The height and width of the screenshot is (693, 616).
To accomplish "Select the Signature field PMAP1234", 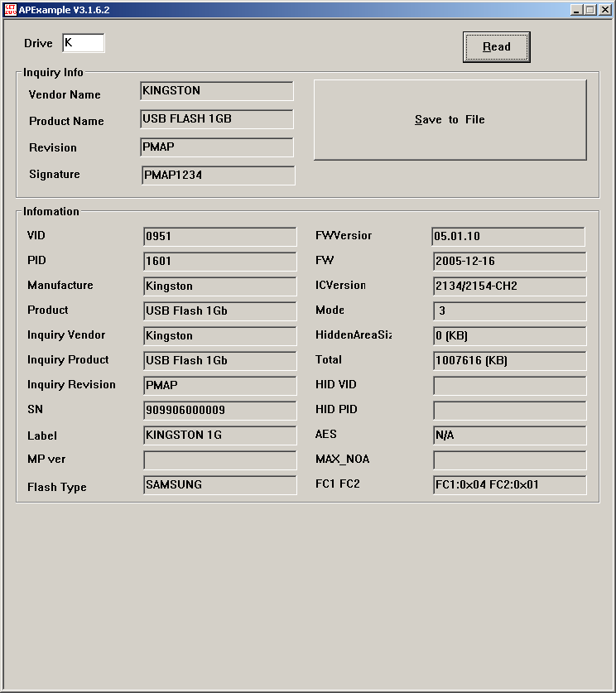I will pyautogui.click(x=219, y=176).
